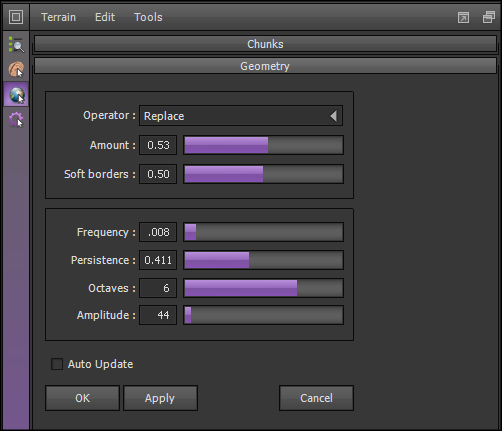Open the Edit menu

(105, 17)
